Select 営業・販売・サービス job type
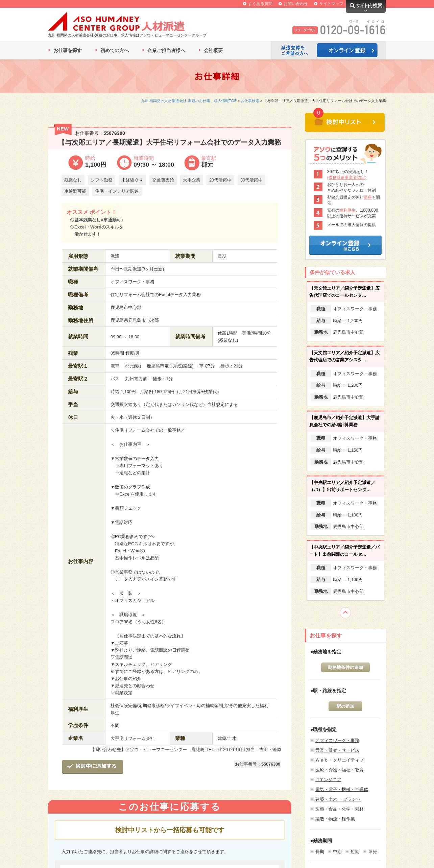 (337, 750)
